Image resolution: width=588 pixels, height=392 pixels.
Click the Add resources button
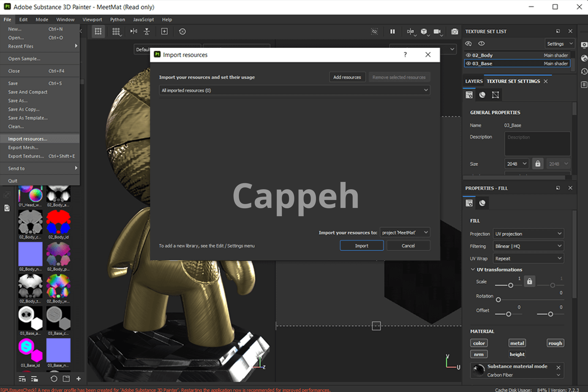click(347, 77)
